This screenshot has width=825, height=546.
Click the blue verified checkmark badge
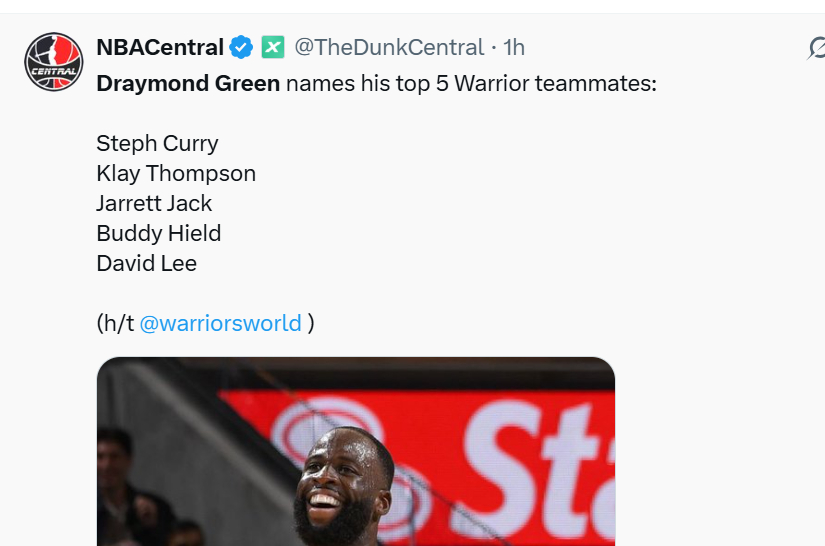241,47
